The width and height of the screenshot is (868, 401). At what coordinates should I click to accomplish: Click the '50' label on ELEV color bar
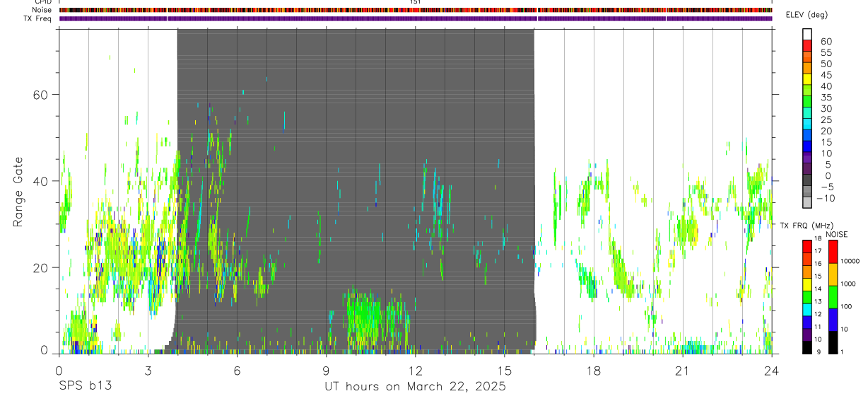(x=825, y=64)
